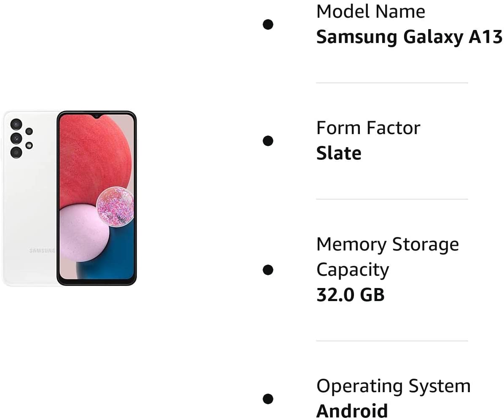
Task: Click the bottom large rear camera lens
Action: 16,152
